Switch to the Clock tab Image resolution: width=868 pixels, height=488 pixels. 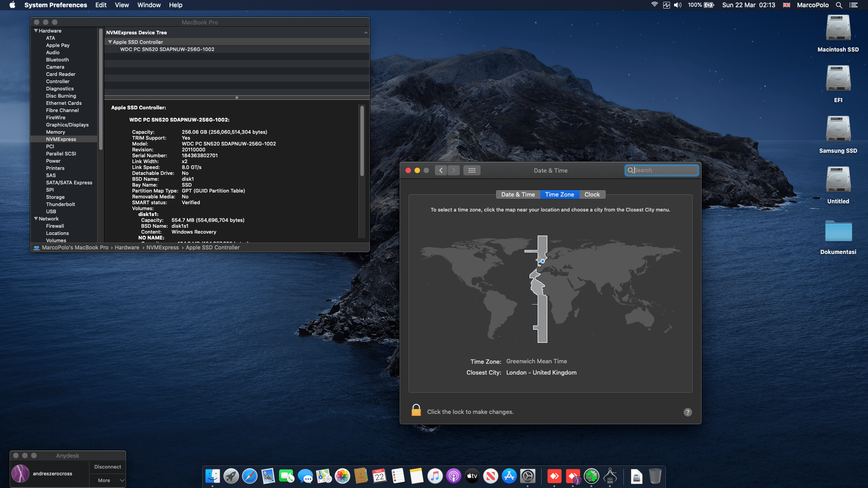[x=592, y=194]
